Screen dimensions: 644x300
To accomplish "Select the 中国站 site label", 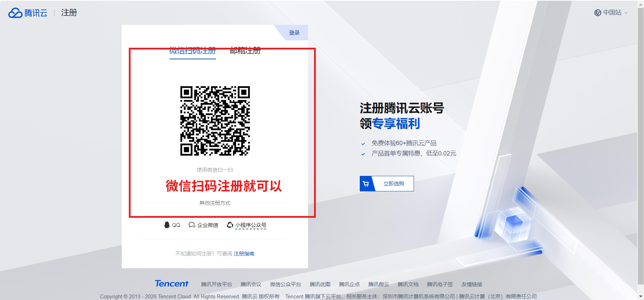I will click(x=612, y=13).
